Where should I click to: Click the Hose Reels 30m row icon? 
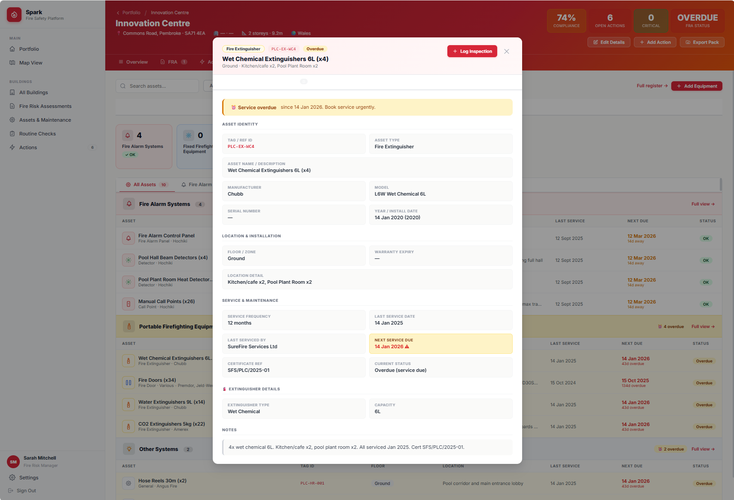[x=128, y=484]
